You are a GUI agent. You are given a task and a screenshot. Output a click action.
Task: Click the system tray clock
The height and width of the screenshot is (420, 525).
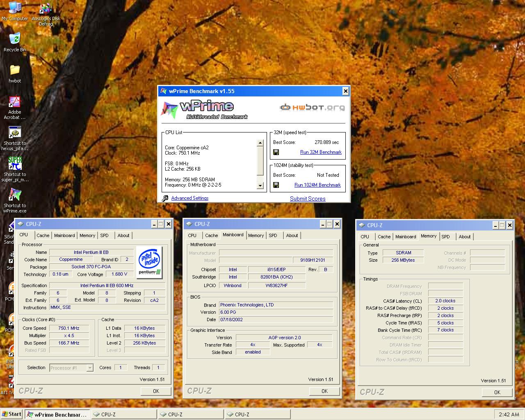509,414
